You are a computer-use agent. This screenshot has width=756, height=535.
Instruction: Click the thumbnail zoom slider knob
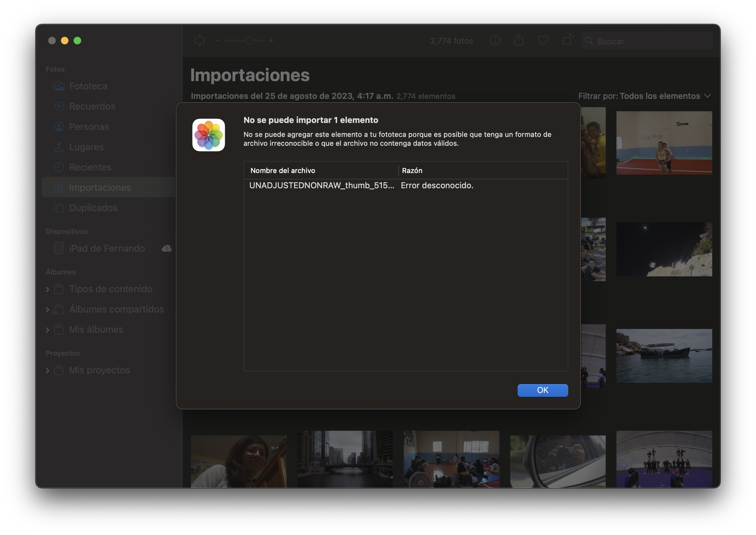tap(250, 41)
